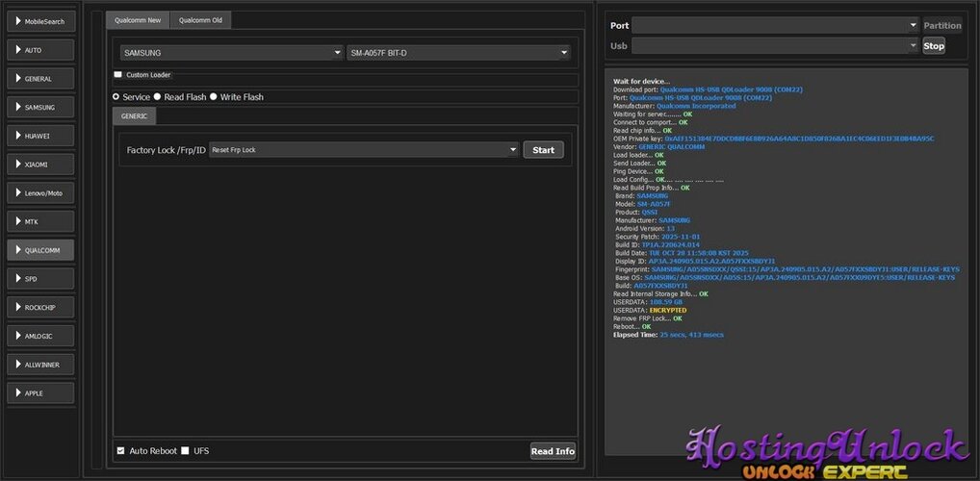Open the APPLE sidebar section

pos(40,392)
